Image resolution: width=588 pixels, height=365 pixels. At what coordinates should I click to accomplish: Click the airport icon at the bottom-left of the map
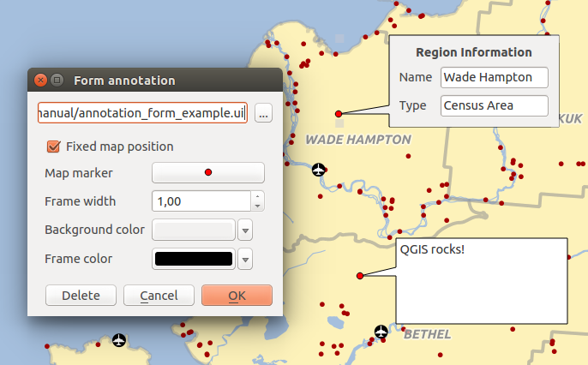point(118,340)
